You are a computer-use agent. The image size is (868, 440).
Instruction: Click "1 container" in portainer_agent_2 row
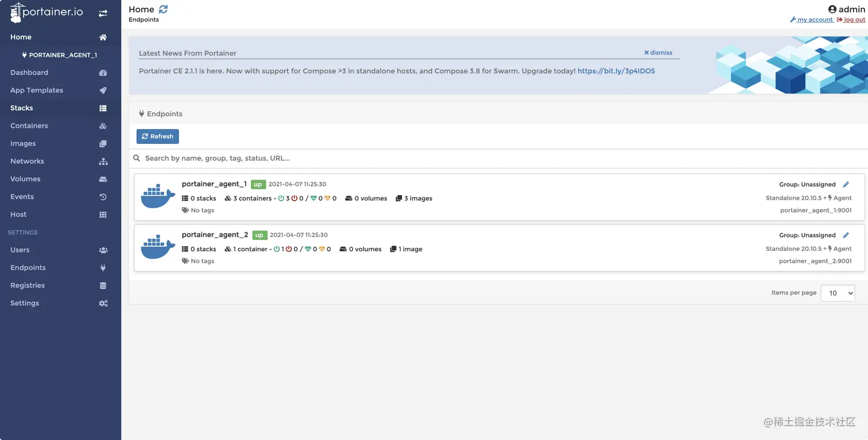coord(250,249)
